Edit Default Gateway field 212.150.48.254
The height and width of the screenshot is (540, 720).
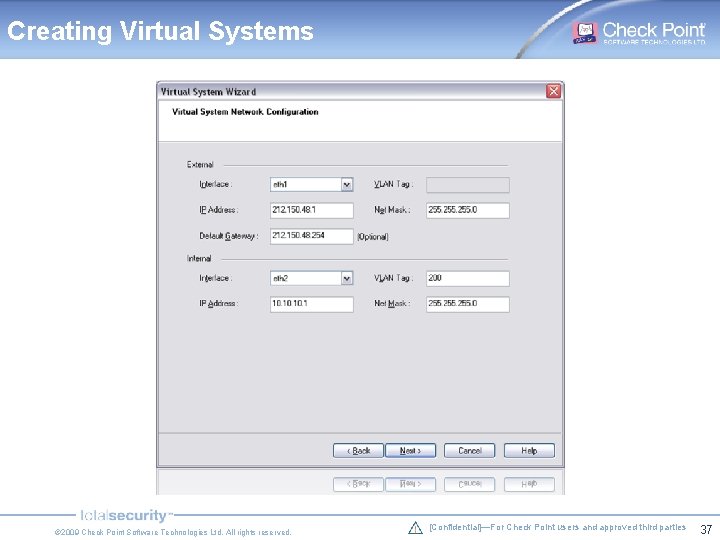311,236
